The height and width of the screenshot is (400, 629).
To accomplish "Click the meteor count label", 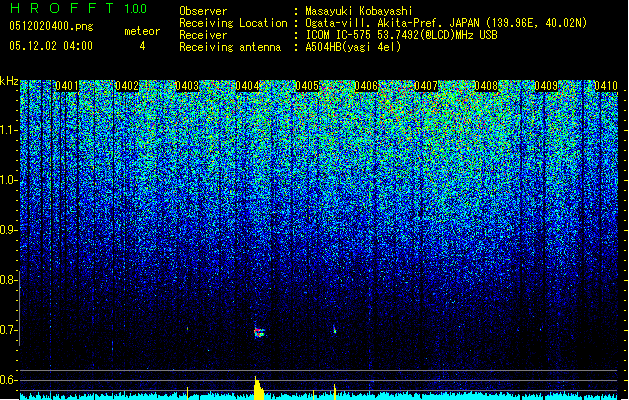I will point(142,31).
